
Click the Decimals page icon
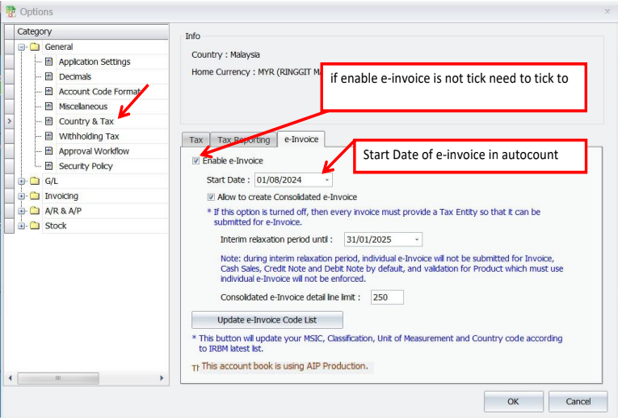tap(49, 77)
